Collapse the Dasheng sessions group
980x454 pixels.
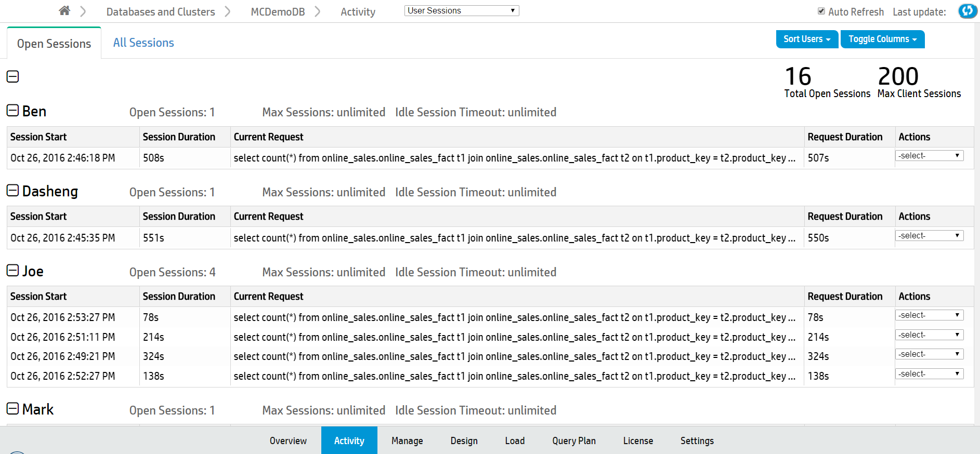pyautogui.click(x=12, y=191)
